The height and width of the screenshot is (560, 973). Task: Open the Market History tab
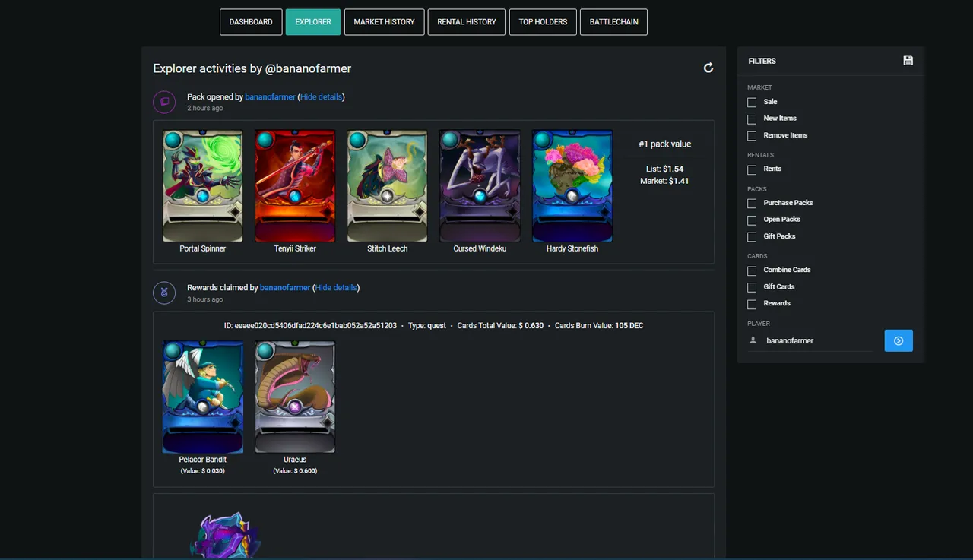[x=384, y=22]
